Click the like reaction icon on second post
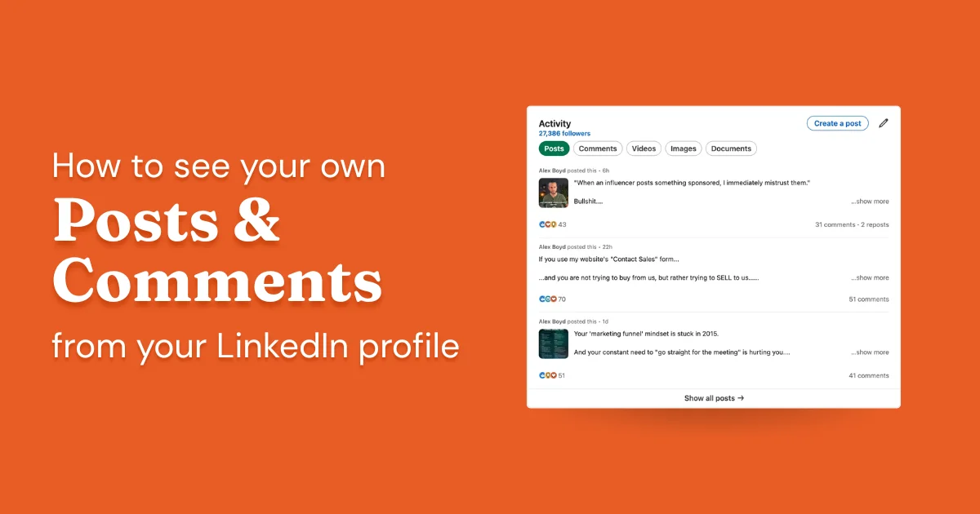Image resolution: width=980 pixels, height=514 pixels. (542, 299)
